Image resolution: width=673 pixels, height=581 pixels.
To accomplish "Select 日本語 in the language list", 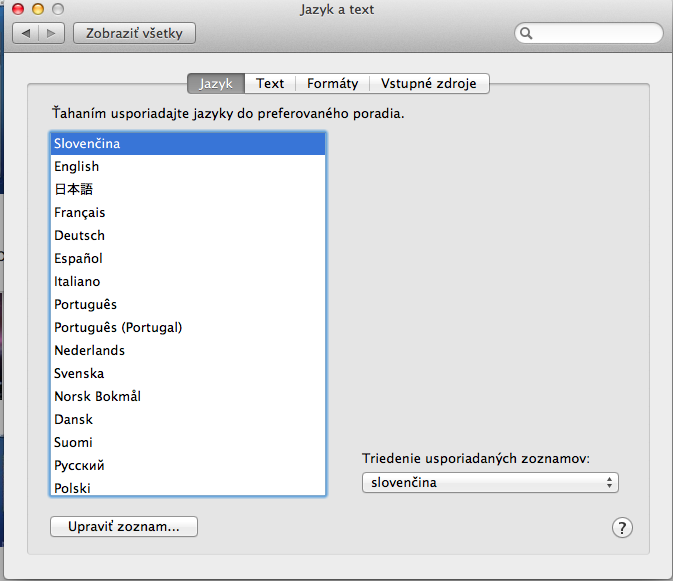I will [188, 189].
